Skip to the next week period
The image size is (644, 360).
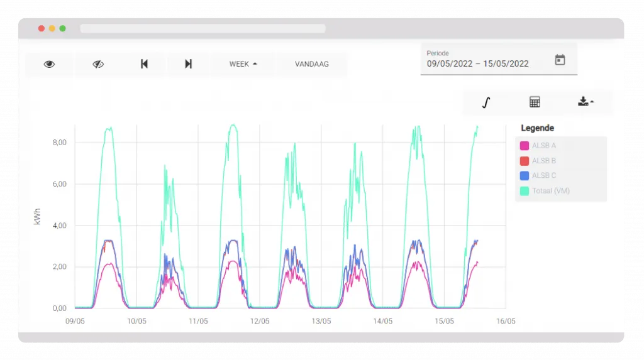188,64
